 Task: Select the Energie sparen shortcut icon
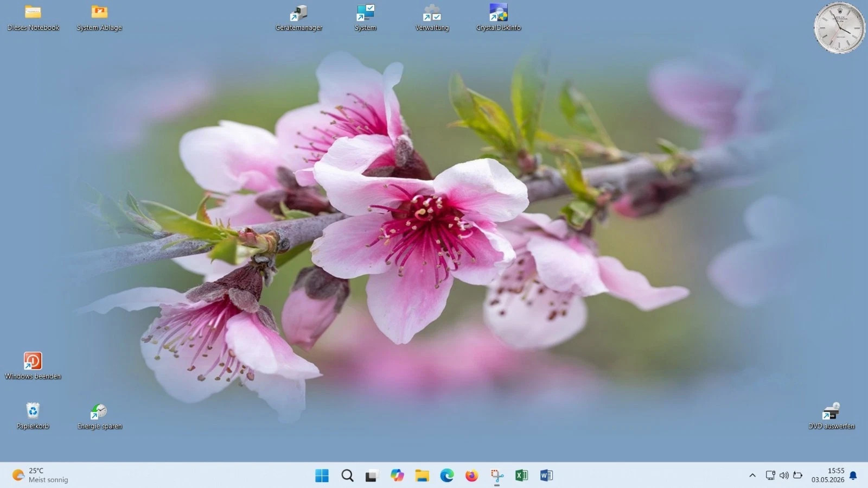coord(99,416)
